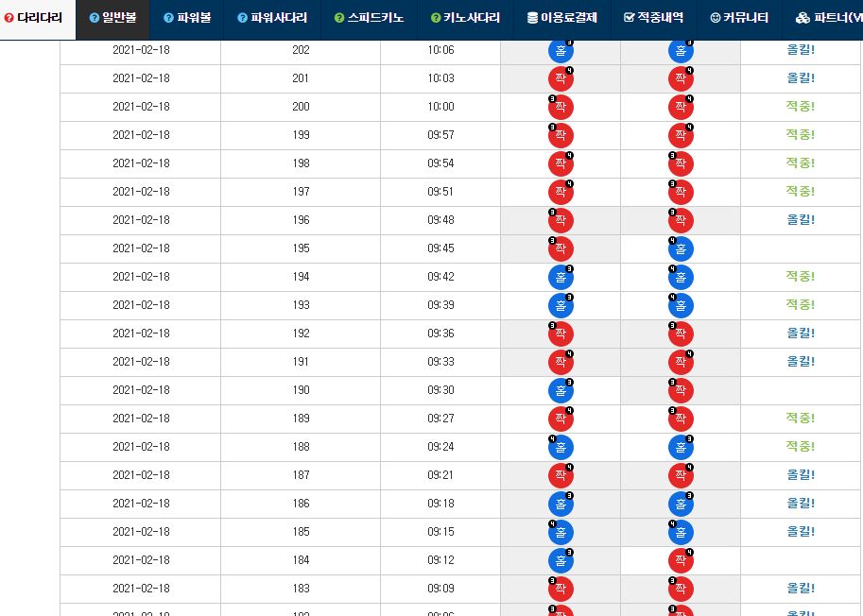Click first red 짝 icon in round 201
Image resolution: width=863 pixels, height=616 pixels.
coord(561,78)
